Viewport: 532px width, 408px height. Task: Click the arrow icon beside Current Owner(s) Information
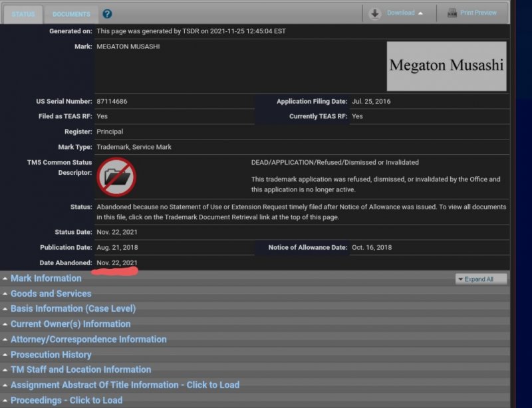6,324
